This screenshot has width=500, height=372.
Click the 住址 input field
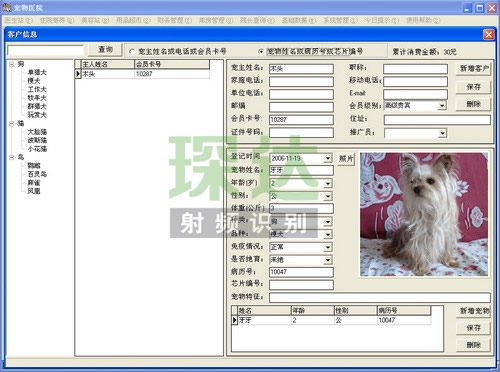437,120
